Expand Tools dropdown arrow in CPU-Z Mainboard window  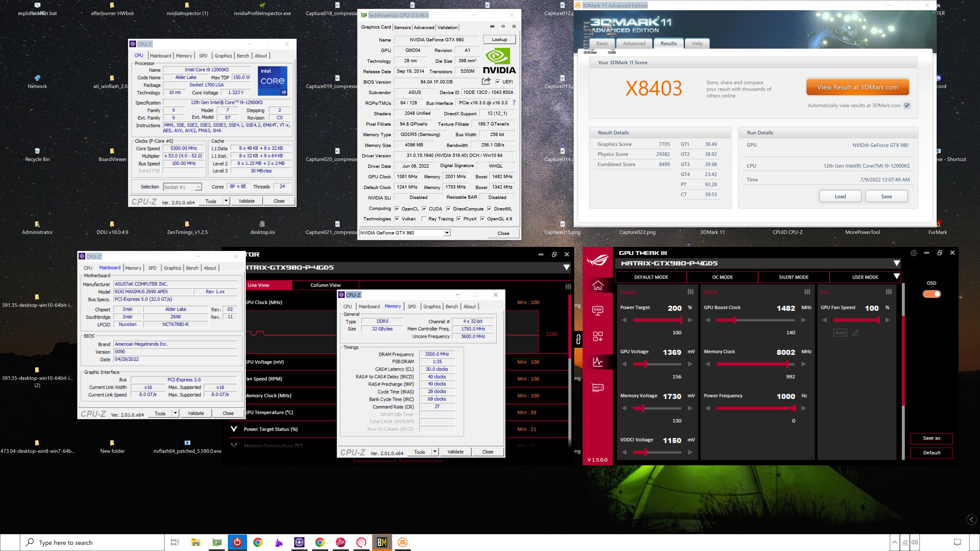(175, 413)
